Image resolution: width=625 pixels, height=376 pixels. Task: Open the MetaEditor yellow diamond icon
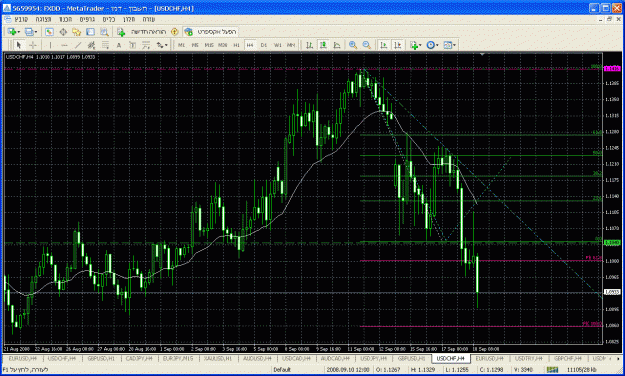coord(174,31)
